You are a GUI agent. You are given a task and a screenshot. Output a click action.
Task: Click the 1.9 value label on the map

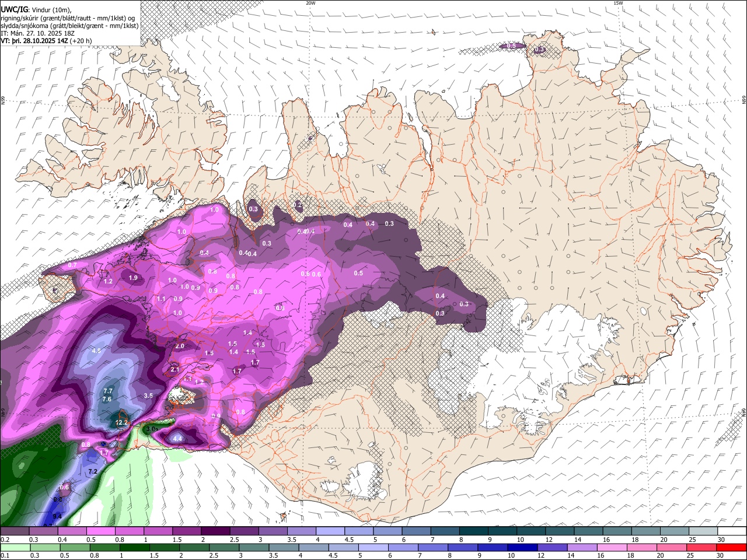click(133, 278)
